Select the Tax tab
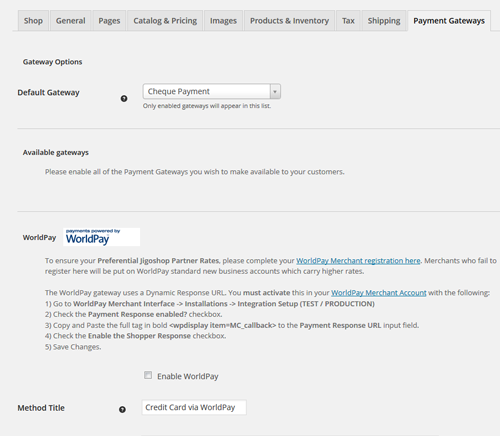The image size is (500, 436). click(348, 21)
